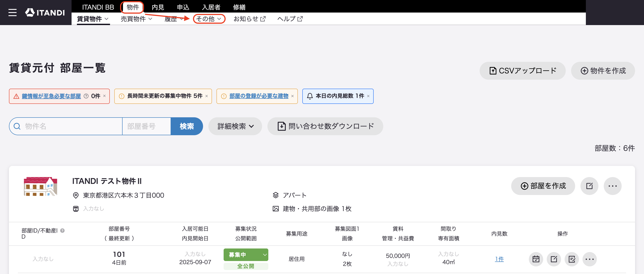Click the 50,000円 rent value
Viewport: 644px width, 274px height.
point(398,256)
